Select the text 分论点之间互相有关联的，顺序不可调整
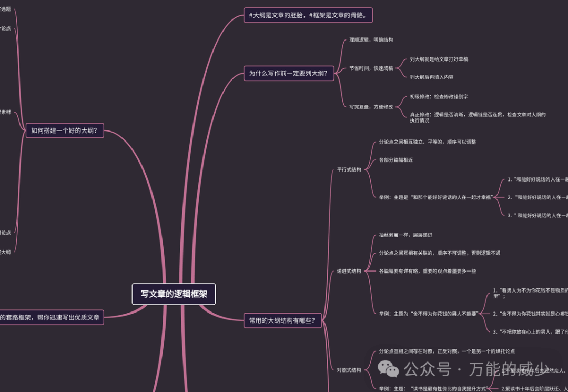The image size is (568, 392). click(x=439, y=253)
